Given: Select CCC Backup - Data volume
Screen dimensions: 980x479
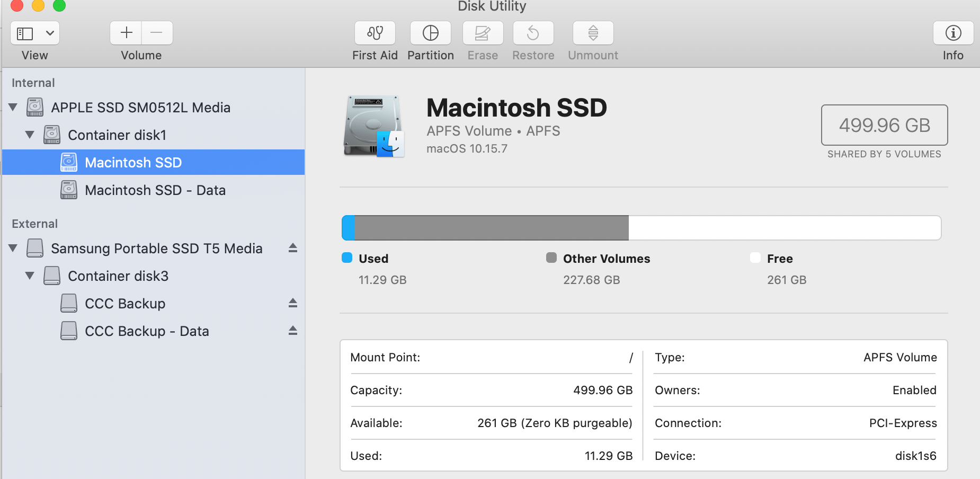Looking at the screenshot, I should (154, 331).
